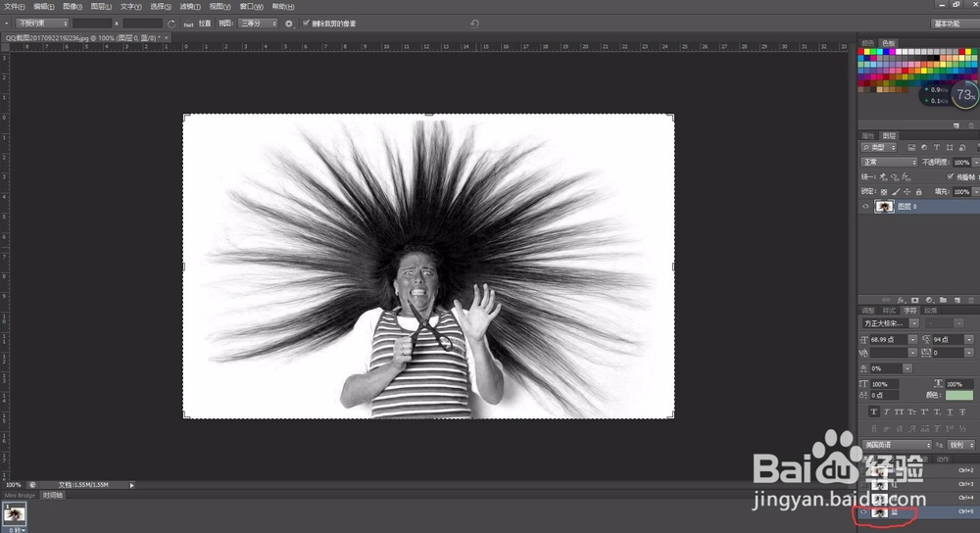Click the lock all padlock icon
Screen dimensions: 980x533
919,192
